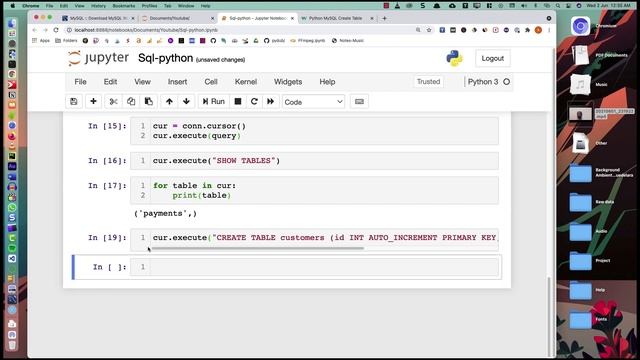Open the Widgets menu

(x=288, y=82)
